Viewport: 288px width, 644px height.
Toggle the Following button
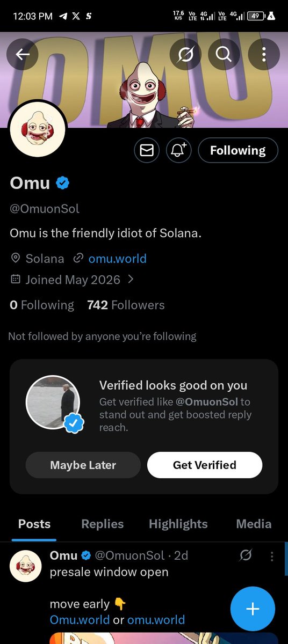coord(238,150)
